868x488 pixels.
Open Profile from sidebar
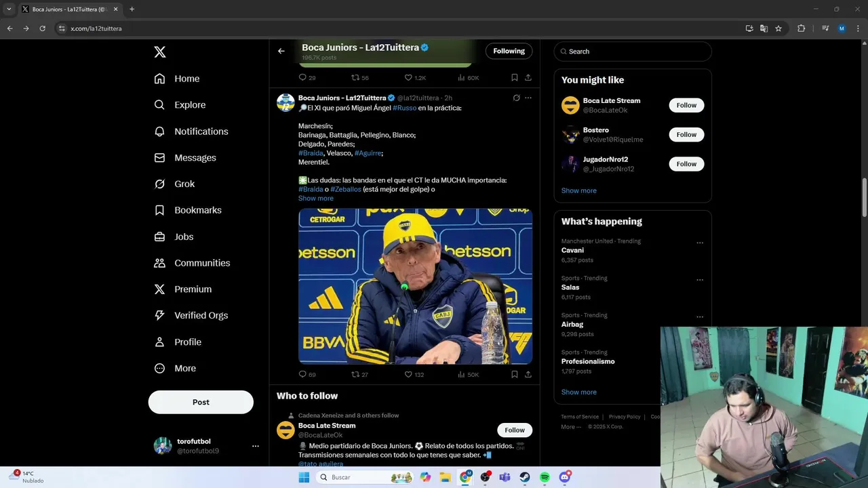[x=178, y=342]
